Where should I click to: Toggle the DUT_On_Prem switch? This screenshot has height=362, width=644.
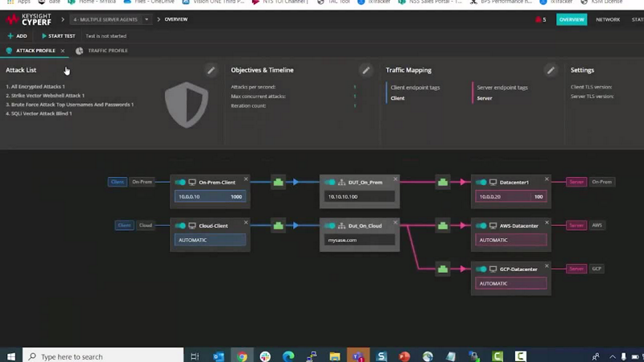[330, 183]
